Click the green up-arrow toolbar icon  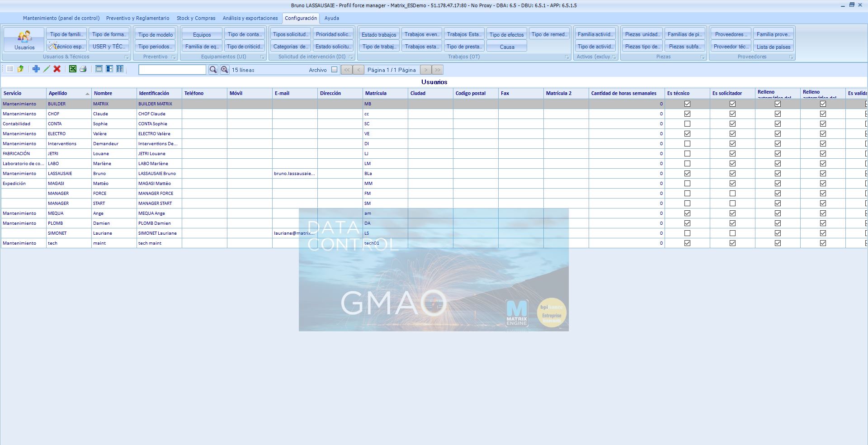point(20,69)
